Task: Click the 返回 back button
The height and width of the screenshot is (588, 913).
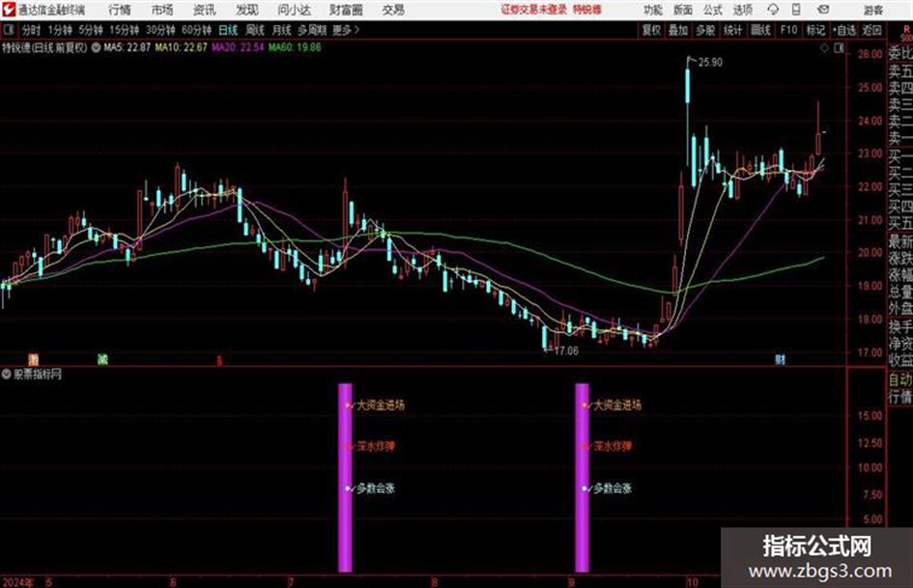Action: point(872,30)
